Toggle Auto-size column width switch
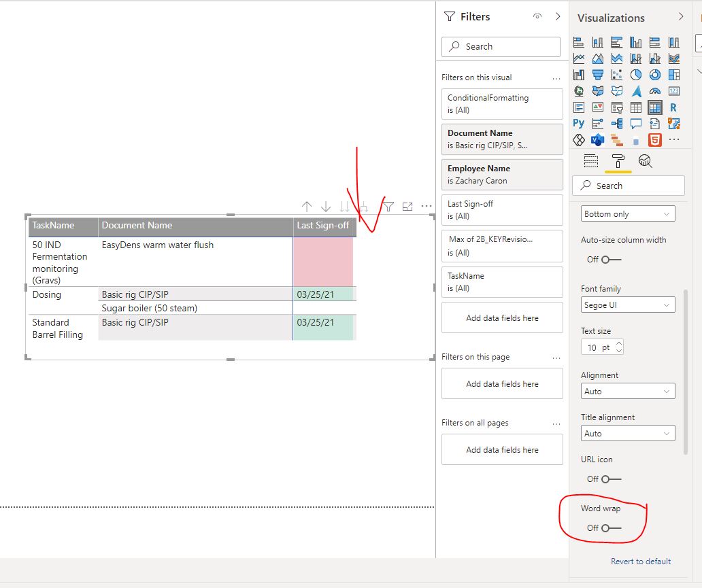Image resolution: width=702 pixels, height=588 pixels. (611, 260)
